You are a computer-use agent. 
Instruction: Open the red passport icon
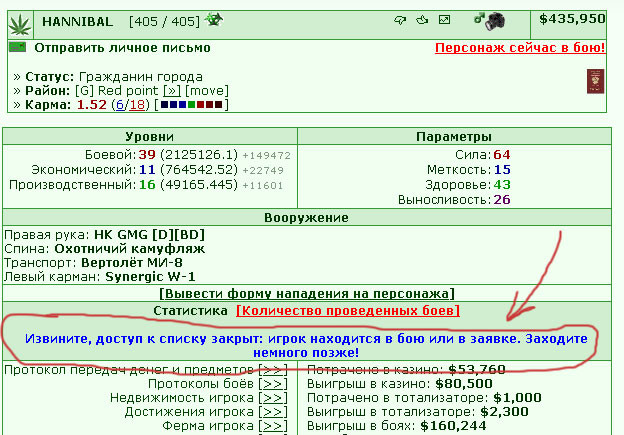[x=595, y=81]
